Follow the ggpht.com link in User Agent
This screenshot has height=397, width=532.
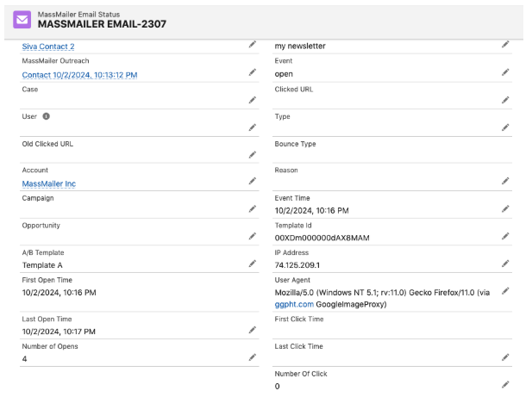click(x=294, y=304)
